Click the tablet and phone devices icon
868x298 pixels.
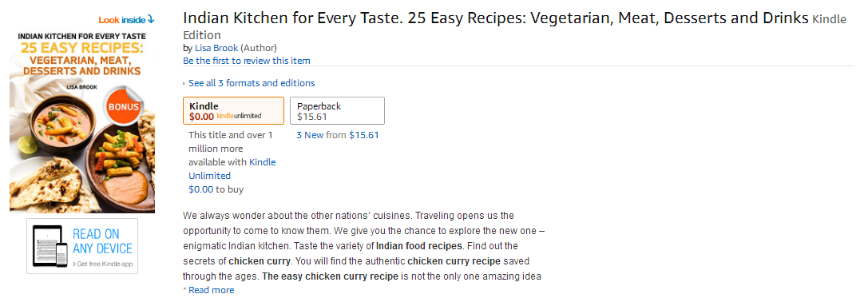pyautogui.click(x=50, y=246)
